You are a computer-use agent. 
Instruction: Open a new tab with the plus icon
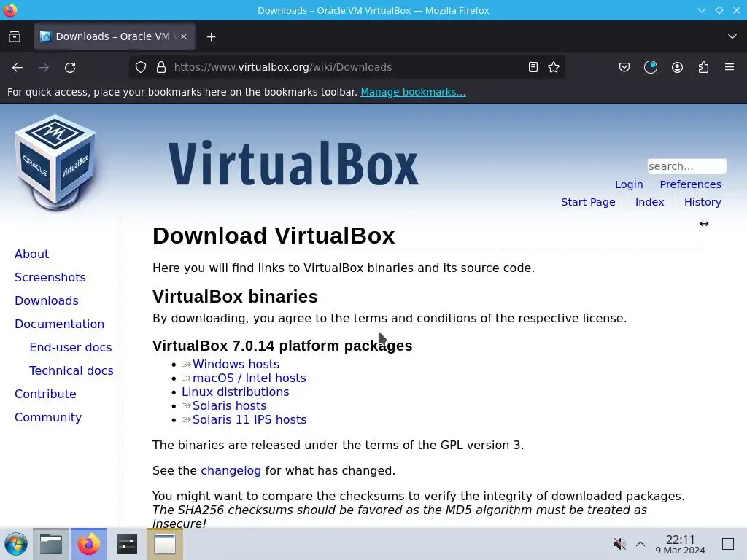coord(211,36)
